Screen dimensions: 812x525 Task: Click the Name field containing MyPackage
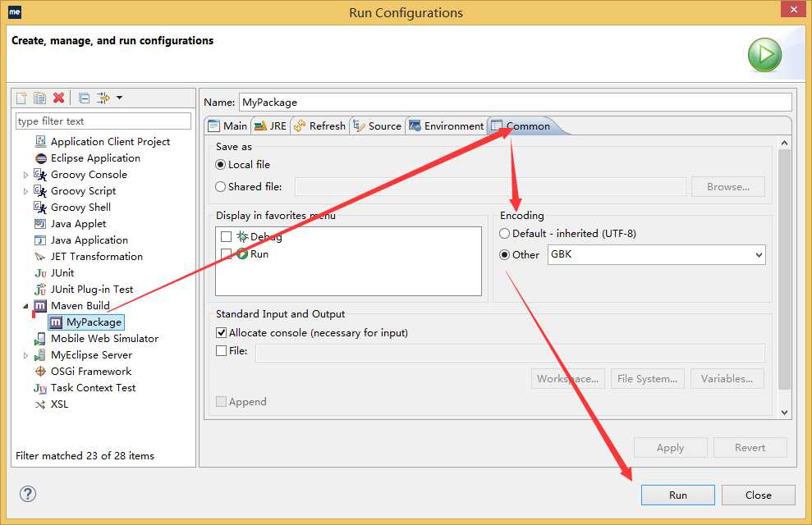(x=516, y=102)
